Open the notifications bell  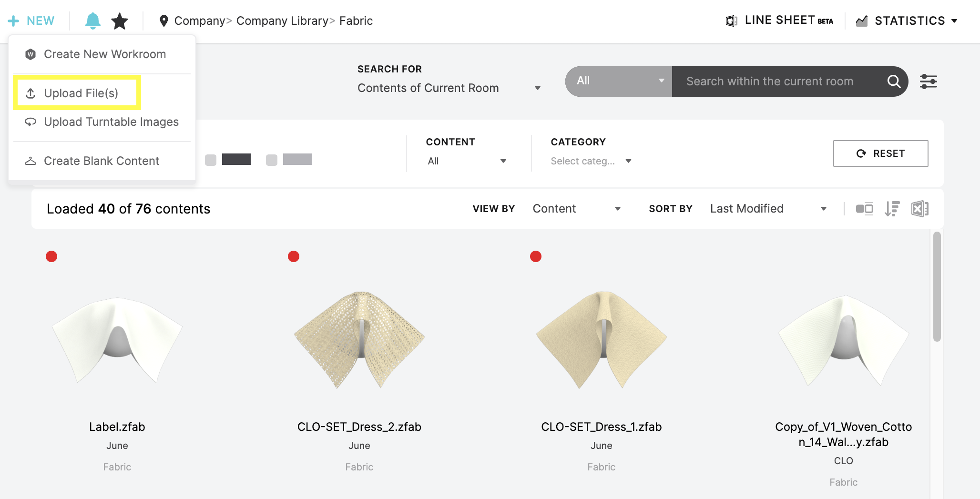click(x=93, y=20)
